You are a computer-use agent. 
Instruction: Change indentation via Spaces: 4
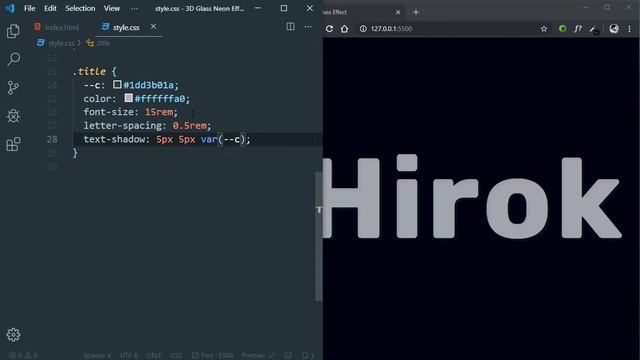(97, 356)
